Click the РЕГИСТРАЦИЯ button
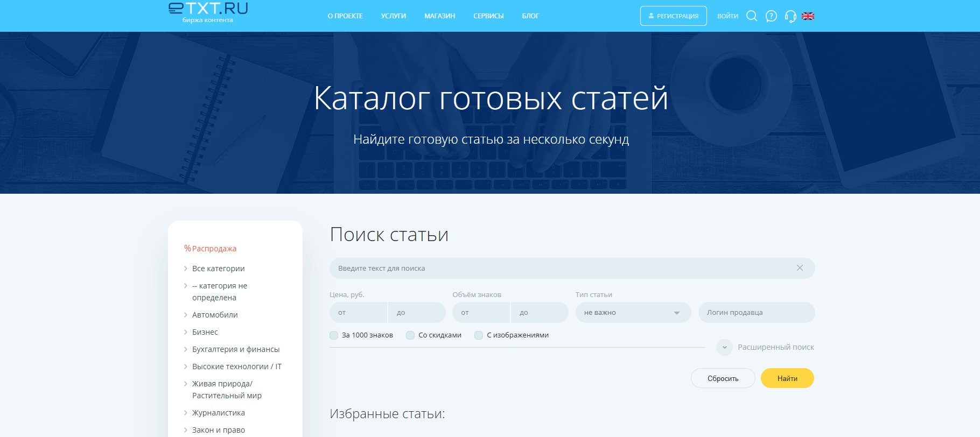Image resolution: width=980 pixels, height=437 pixels. click(x=673, y=16)
